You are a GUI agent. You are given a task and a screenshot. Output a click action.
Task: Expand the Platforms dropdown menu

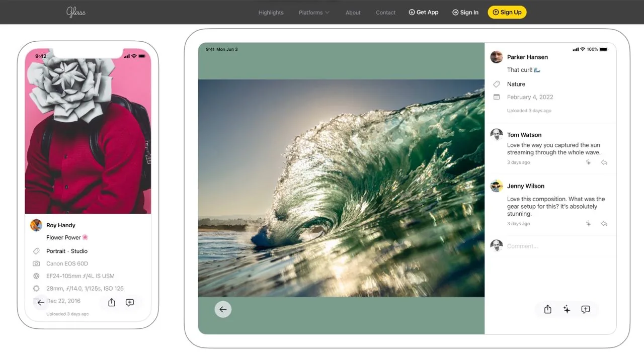314,13
